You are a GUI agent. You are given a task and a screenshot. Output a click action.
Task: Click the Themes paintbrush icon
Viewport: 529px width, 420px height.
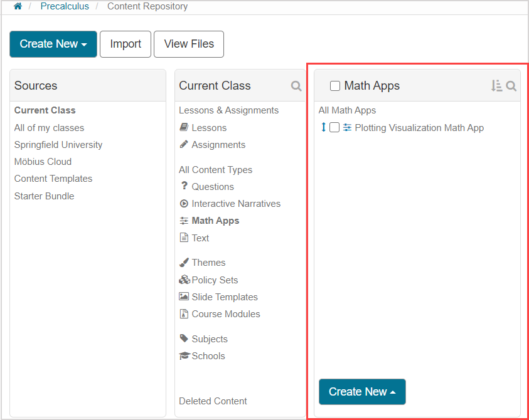coord(184,263)
